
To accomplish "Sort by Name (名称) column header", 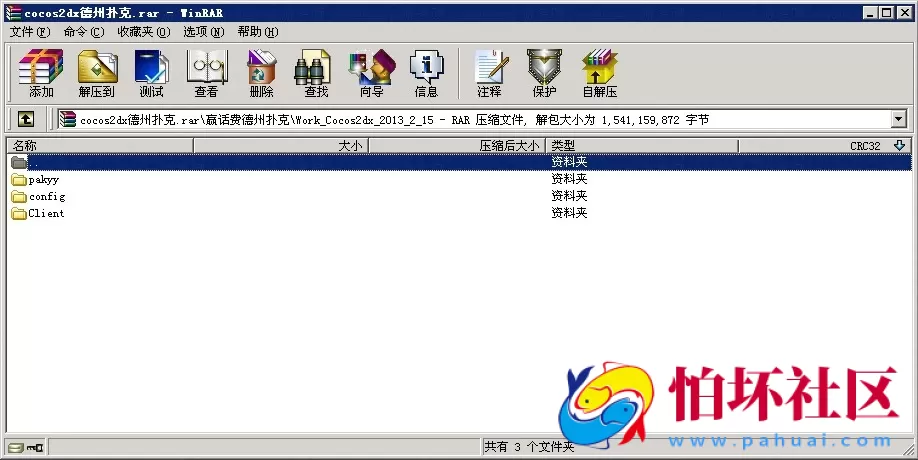I will click(100, 145).
